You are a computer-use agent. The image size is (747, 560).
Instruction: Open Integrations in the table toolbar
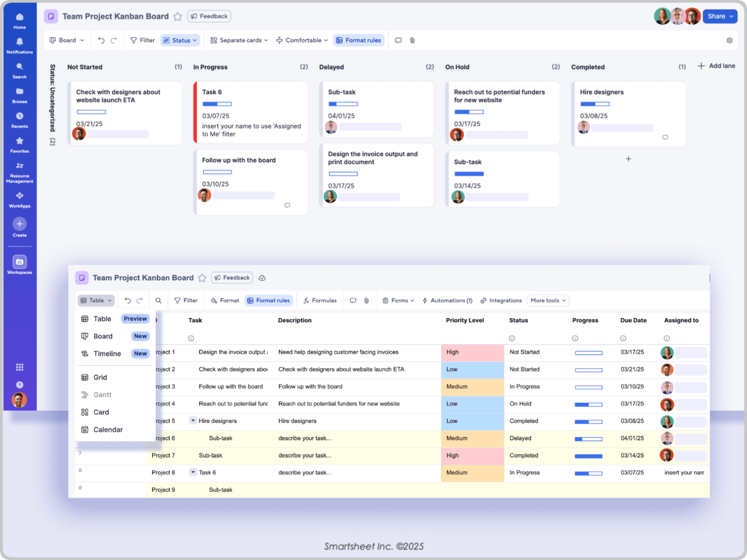tap(501, 300)
